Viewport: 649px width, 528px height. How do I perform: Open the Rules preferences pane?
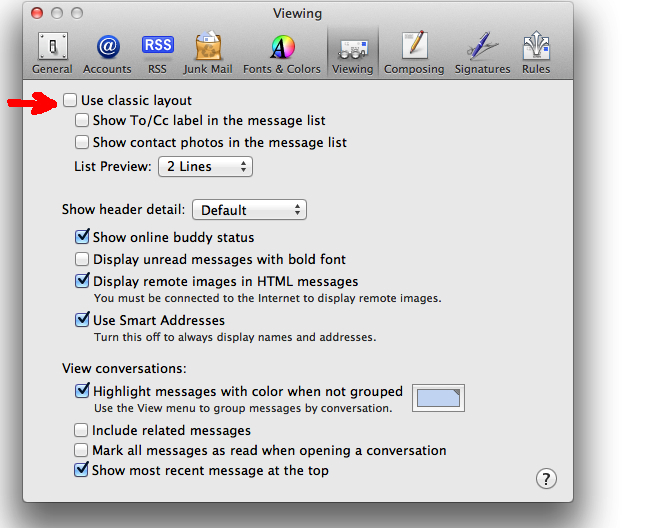[536, 53]
